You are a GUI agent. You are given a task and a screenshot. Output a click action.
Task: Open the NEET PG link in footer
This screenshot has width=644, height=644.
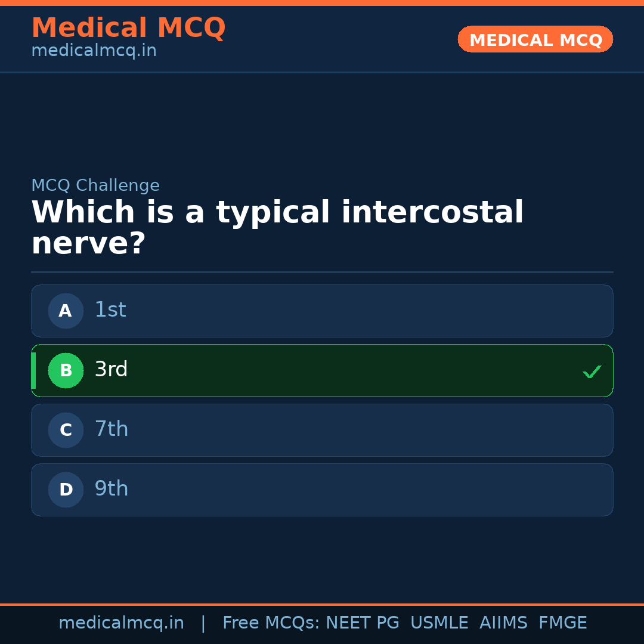point(362,623)
